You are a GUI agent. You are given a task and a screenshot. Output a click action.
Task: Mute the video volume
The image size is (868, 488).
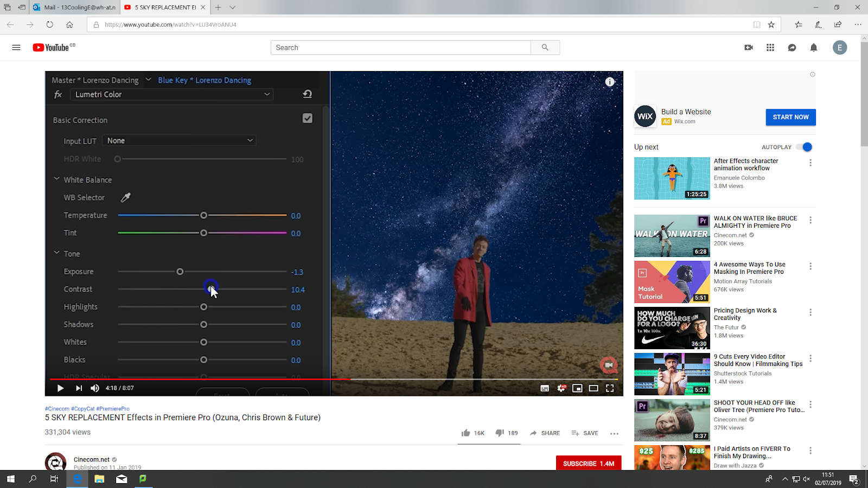click(95, 388)
